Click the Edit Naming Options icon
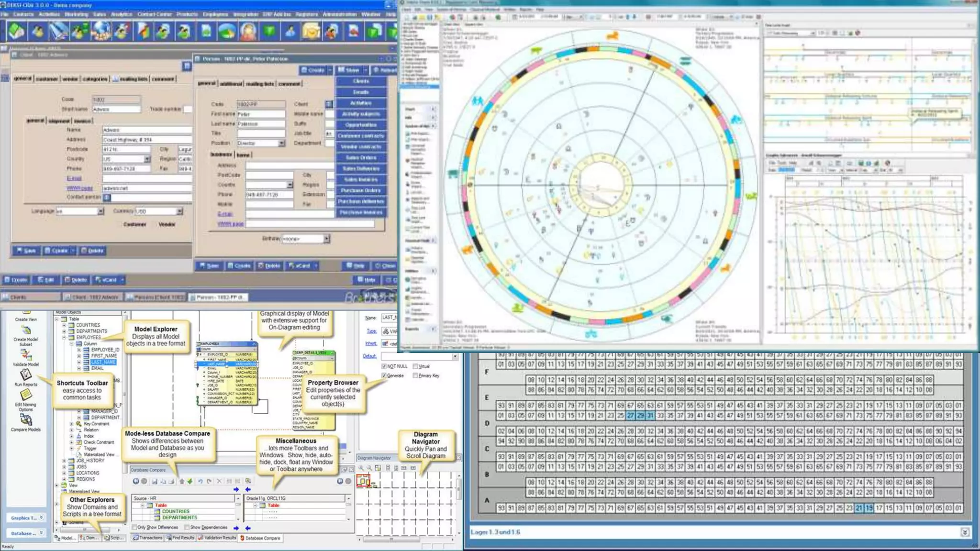This screenshot has width=980, height=551. click(26, 395)
